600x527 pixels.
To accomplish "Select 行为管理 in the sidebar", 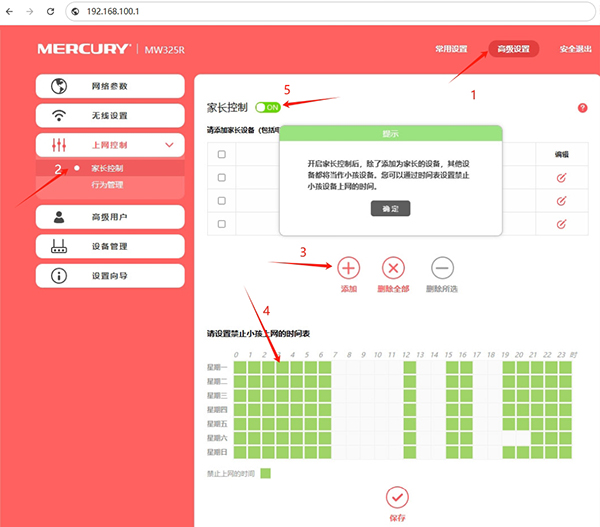I will click(x=108, y=185).
